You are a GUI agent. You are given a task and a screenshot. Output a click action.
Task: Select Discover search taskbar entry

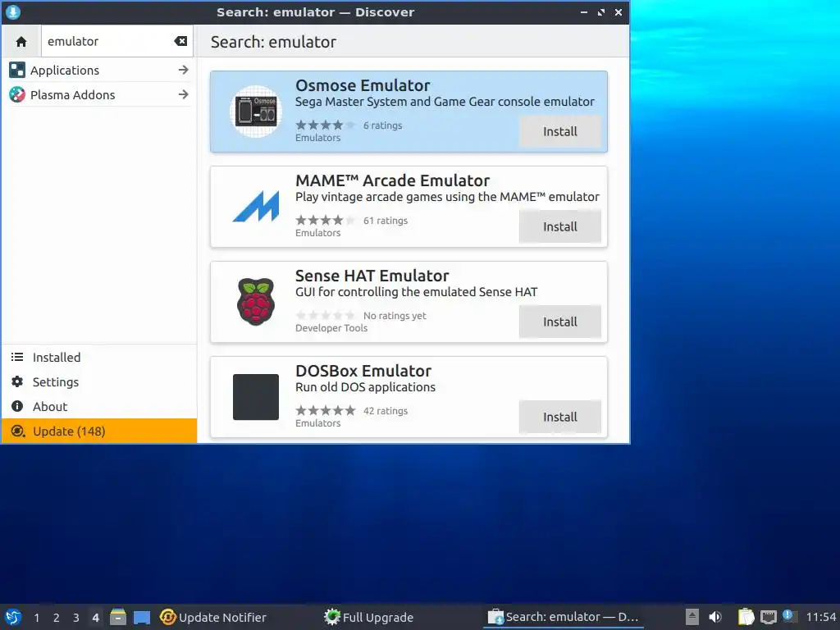point(563,617)
